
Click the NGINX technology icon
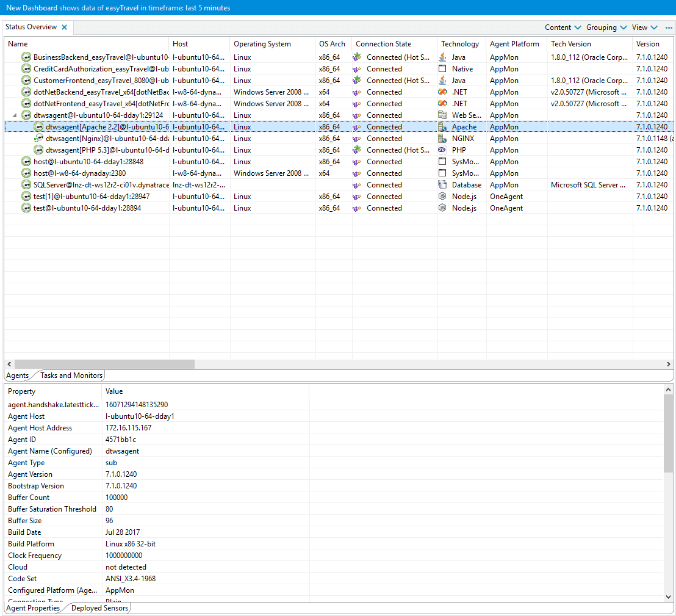(442, 138)
